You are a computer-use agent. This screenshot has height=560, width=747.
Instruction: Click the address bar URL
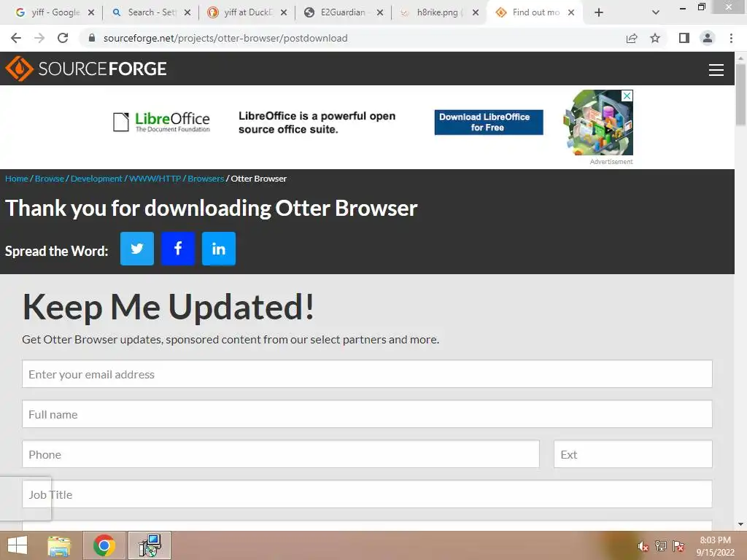click(225, 38)
